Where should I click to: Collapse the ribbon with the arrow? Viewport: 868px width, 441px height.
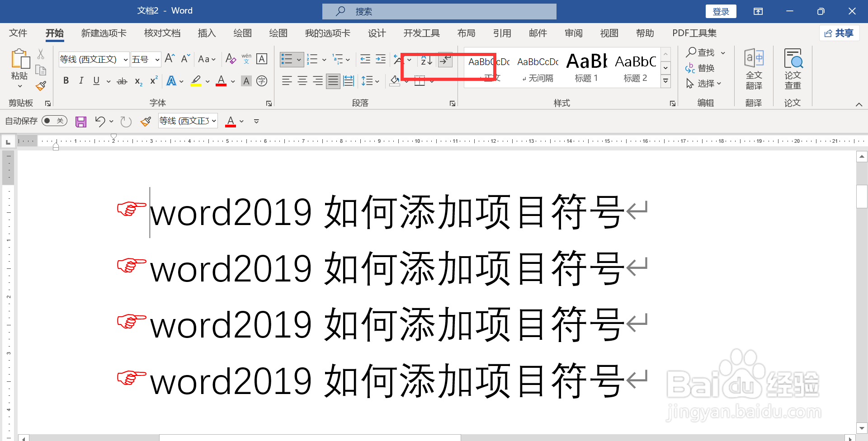pyautogui.click(x=859, y=104)
